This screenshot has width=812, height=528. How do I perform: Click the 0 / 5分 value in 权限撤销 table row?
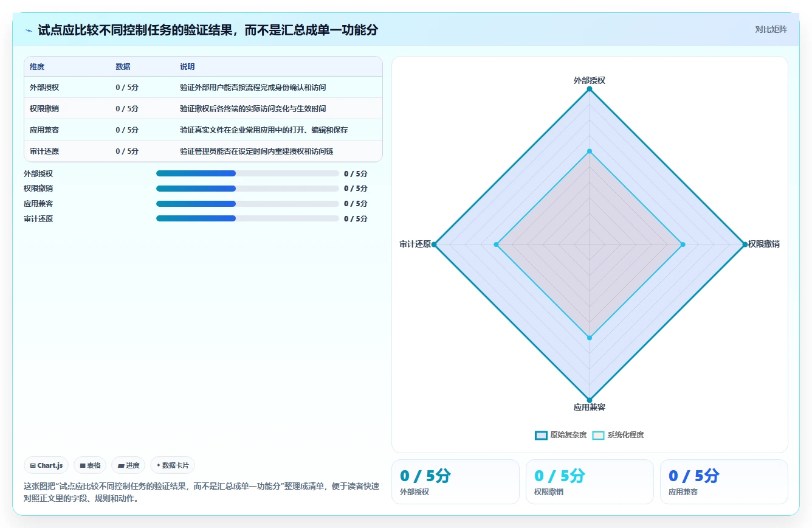click(127, 109)
